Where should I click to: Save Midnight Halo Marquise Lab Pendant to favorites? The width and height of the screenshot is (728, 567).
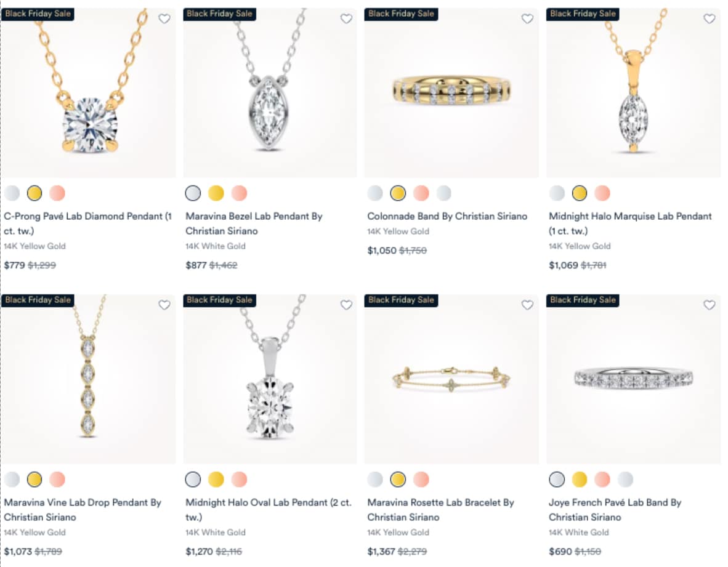[709, 19]
